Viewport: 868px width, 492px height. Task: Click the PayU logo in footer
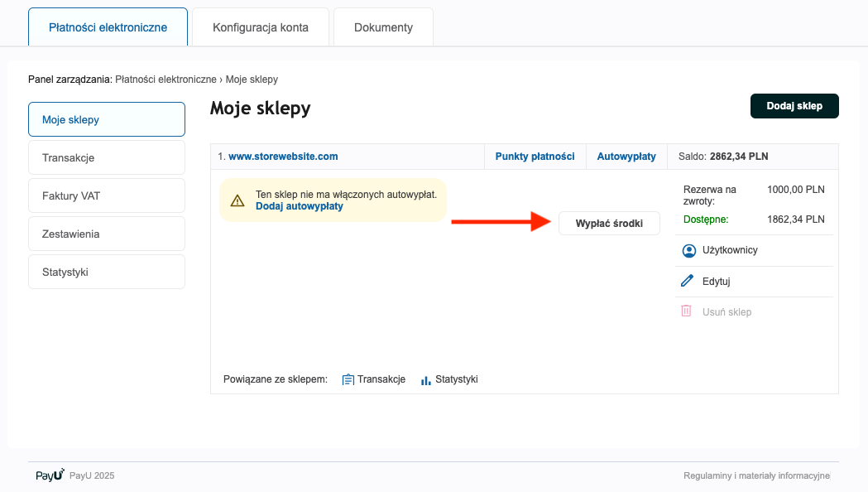tap(50, 475)
